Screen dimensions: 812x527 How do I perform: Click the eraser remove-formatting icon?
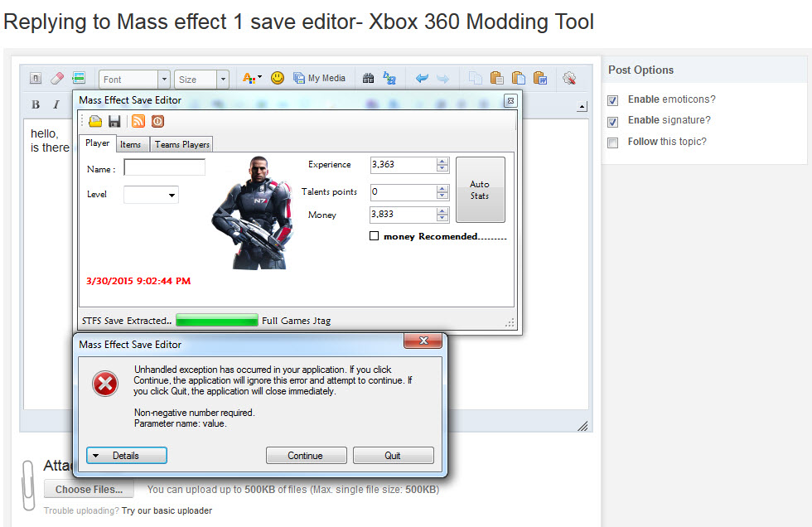tap(57, 79)
